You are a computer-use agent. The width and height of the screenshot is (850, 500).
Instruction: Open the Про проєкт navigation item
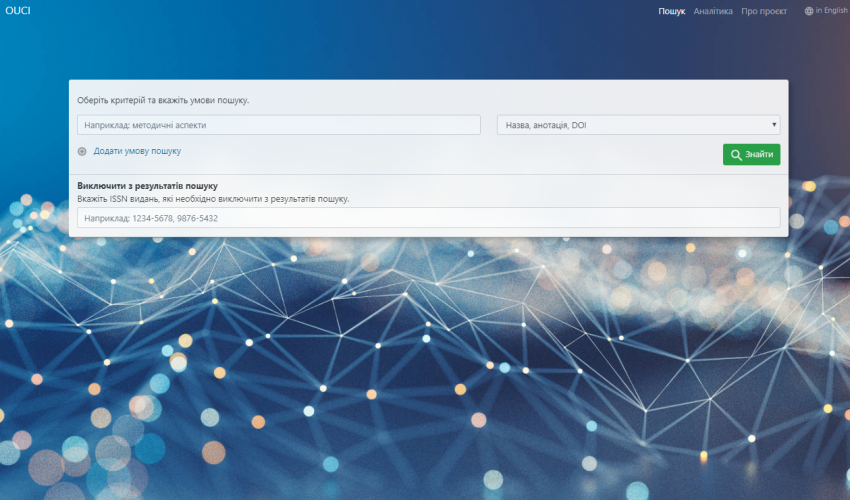[x=764, y=11]
